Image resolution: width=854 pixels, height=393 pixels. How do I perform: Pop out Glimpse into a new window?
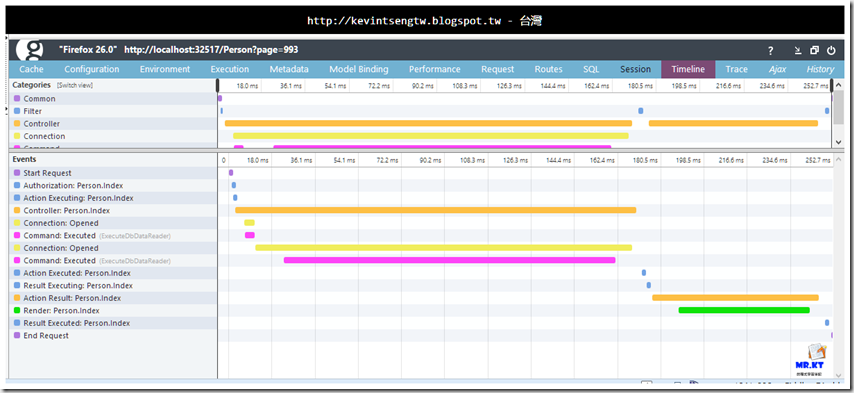tap(814, 51)
